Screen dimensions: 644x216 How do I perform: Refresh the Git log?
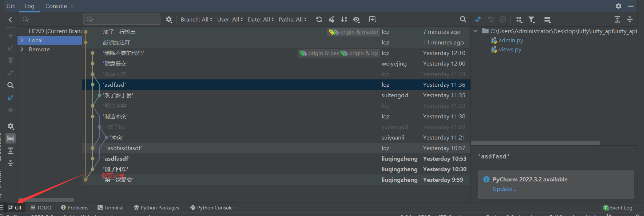tap(319, 19)
